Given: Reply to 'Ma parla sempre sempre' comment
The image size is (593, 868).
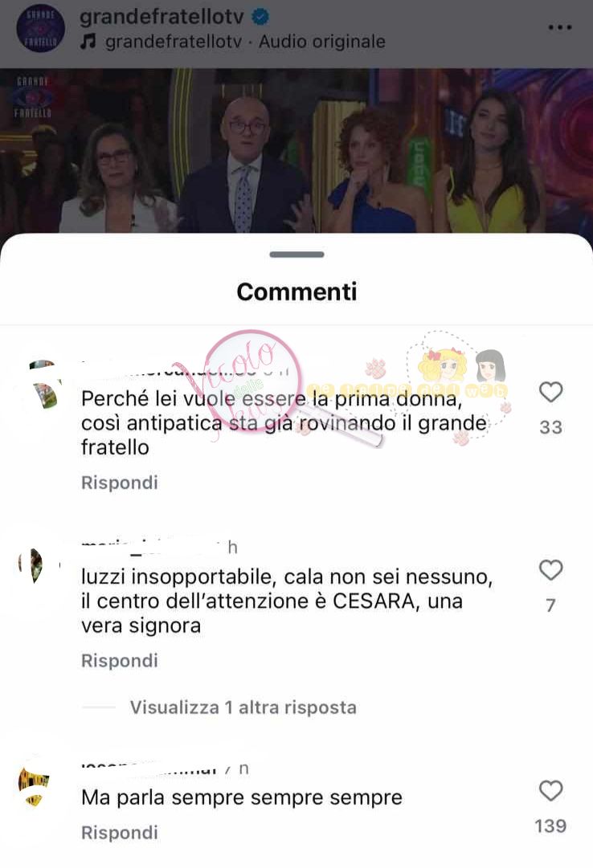Looking at the screenshot, I should (x=119, y=833).
